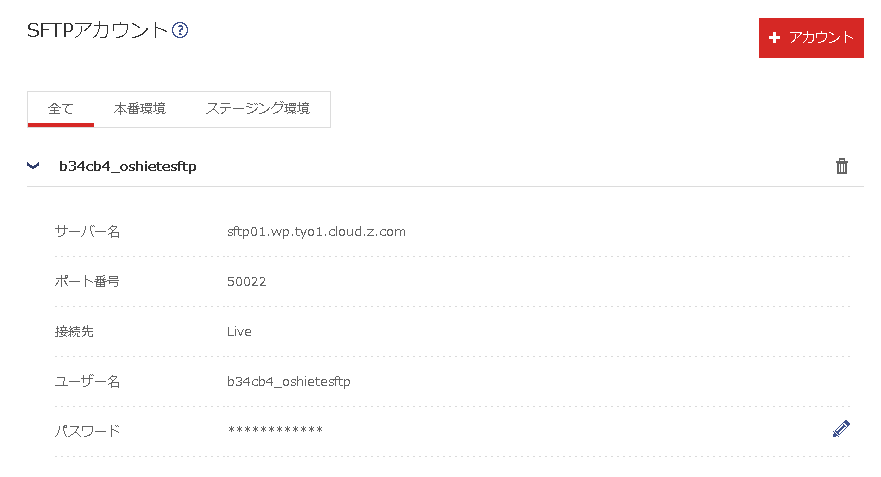This screenshot has width=881, height=477.
Task: Click the サーバー名 label
Action: (x=87, y=231)
